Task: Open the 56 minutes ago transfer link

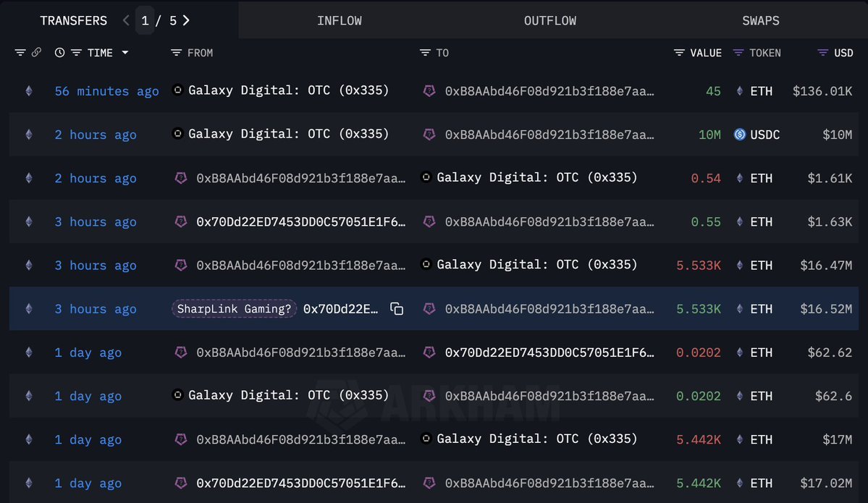Action: [106, 91]
